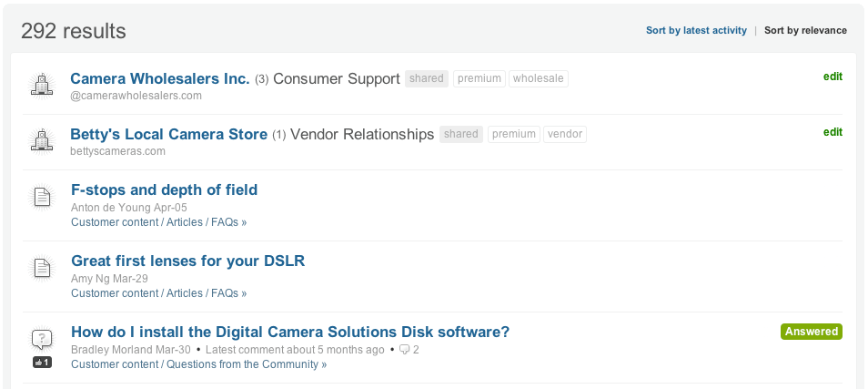Click the question speech bubble icon
The width and height of the screenshot is (868, 389).
41,340
